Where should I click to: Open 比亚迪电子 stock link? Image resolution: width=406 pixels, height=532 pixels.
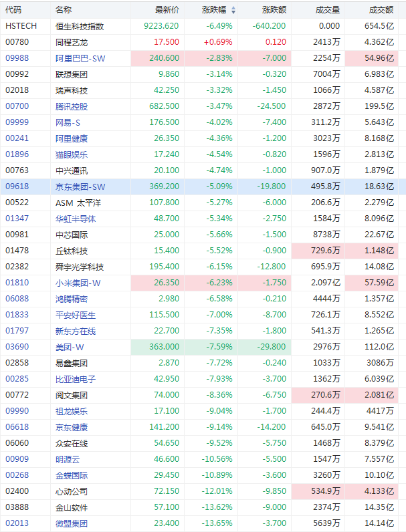pos(76,380)
